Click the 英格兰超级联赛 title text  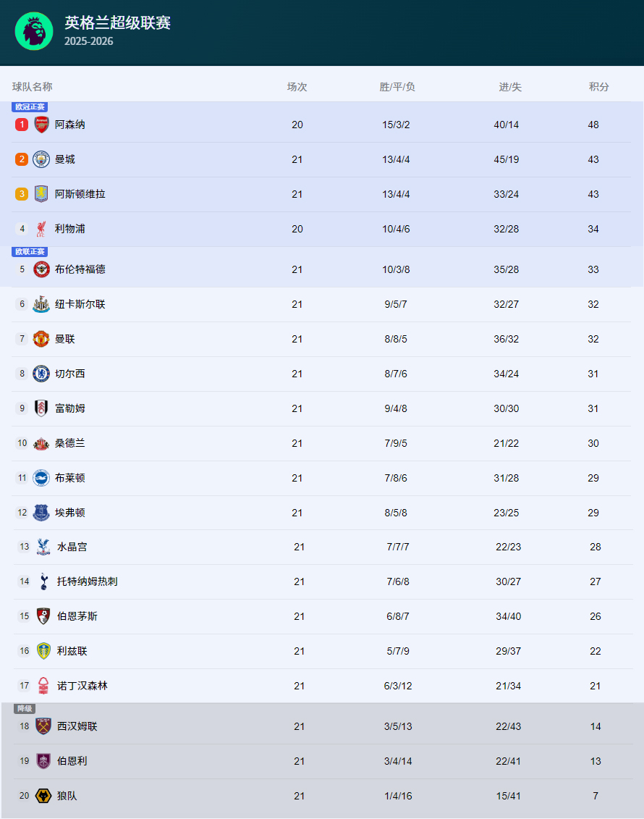(x=117, y=23)
